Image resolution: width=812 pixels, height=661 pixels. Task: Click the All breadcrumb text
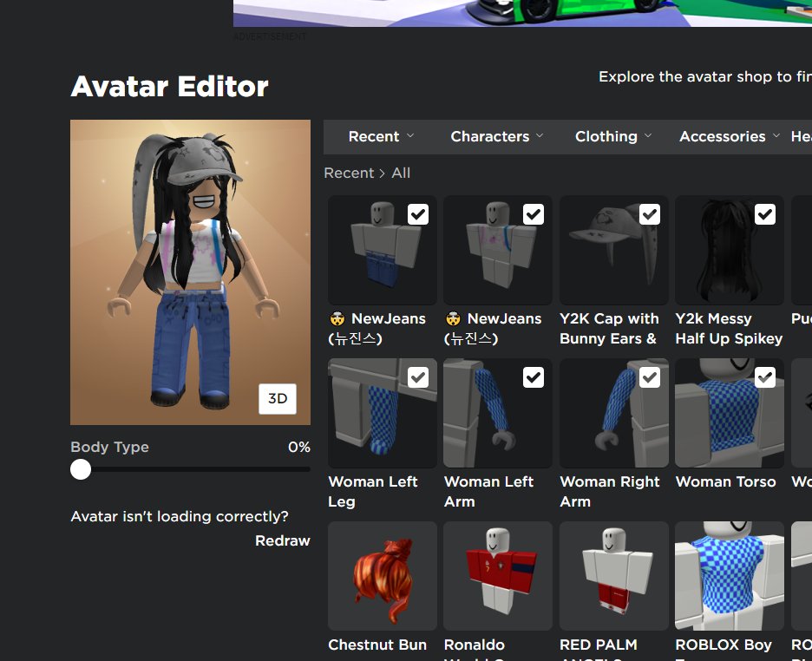click(x=401, y=173)
